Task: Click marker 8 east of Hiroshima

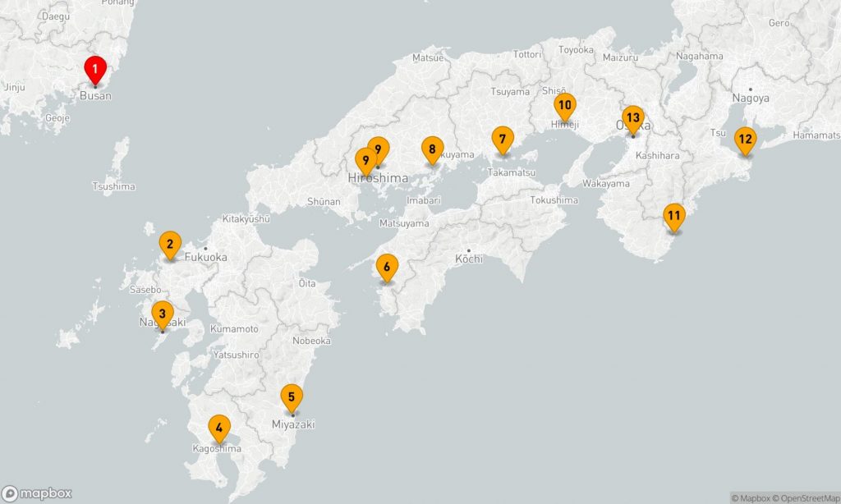Action: 431,149
